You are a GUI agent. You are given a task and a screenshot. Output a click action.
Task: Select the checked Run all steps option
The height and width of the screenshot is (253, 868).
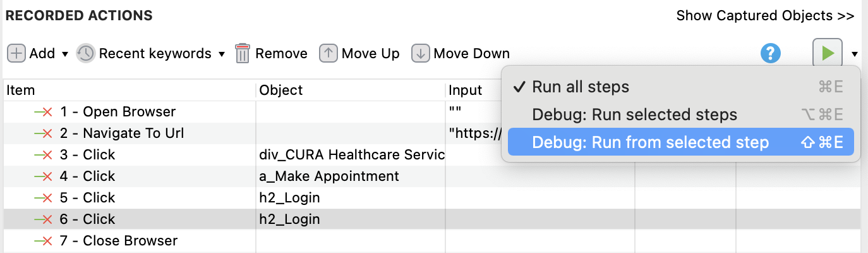(x=581, y=87)
